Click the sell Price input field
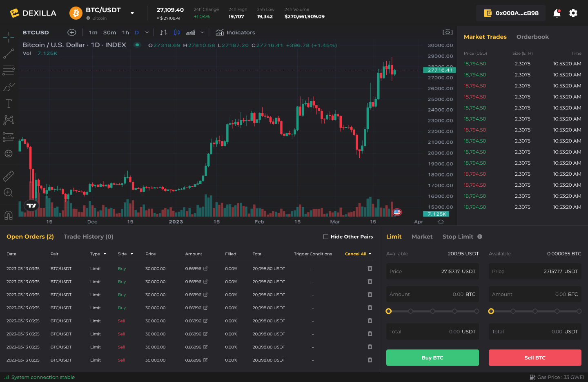 tap(535, 271)
